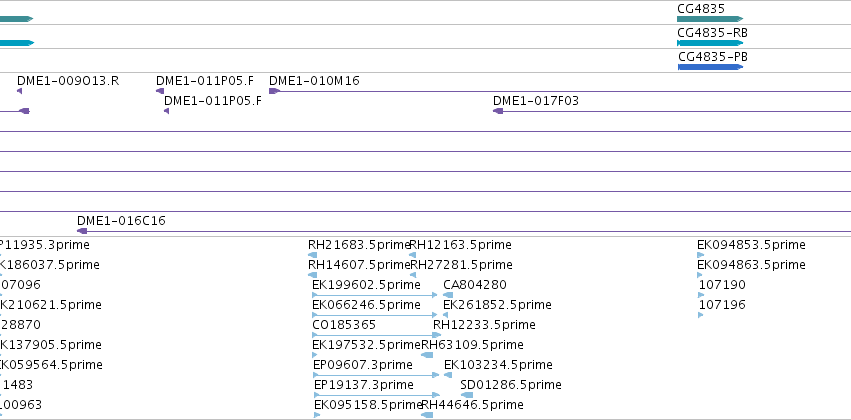Click the DME1-017F03 arrowhead
The height and width of the screenshot is (420, 851).
pyautogui.click(x=498, y=111)
